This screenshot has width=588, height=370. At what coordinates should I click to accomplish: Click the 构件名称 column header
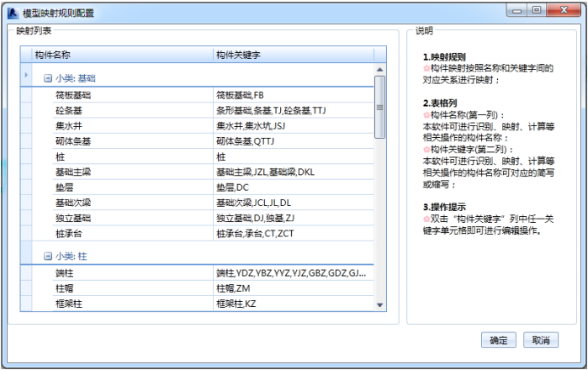[123, 55]
